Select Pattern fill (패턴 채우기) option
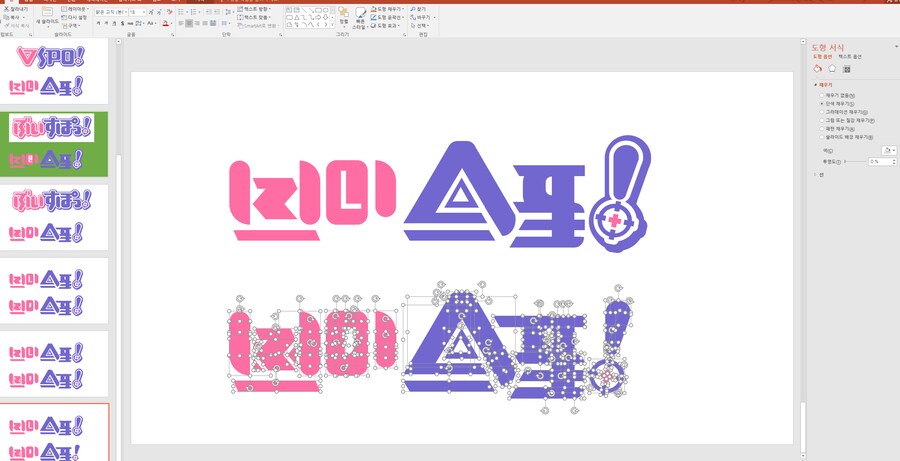 tap(837, 129)
